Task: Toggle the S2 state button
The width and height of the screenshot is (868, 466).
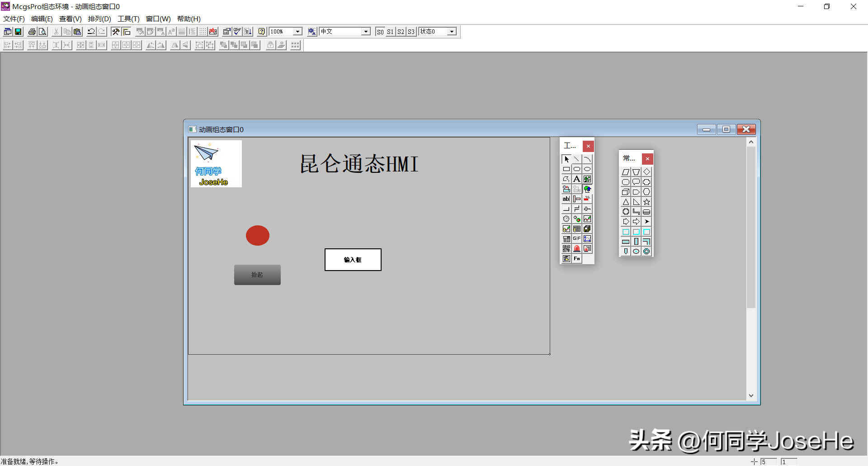Action: (x=401, y=32)
